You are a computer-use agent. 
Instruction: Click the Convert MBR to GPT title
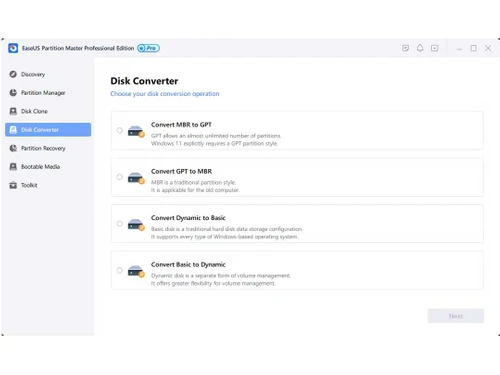pyautogui.click(x=181, y=125)
